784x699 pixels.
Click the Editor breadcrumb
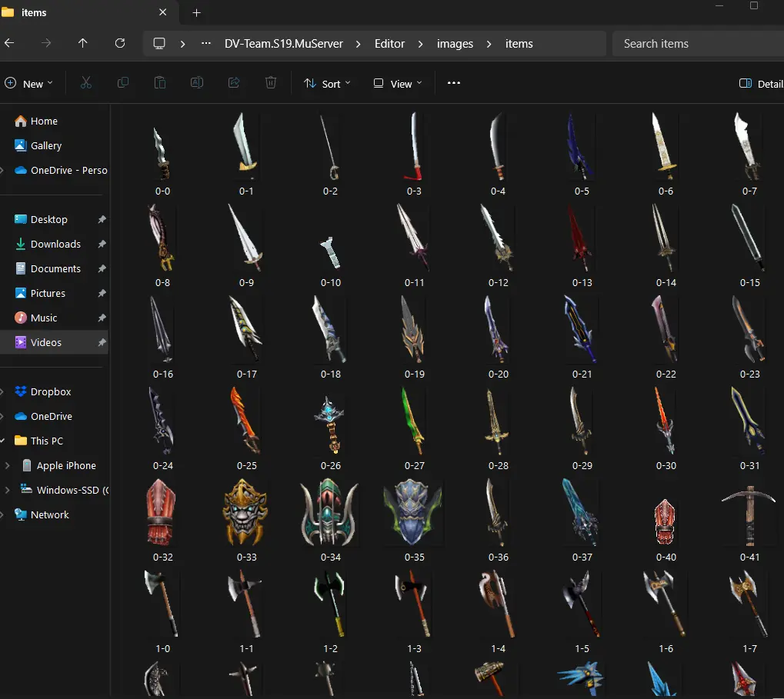(389, 44)
